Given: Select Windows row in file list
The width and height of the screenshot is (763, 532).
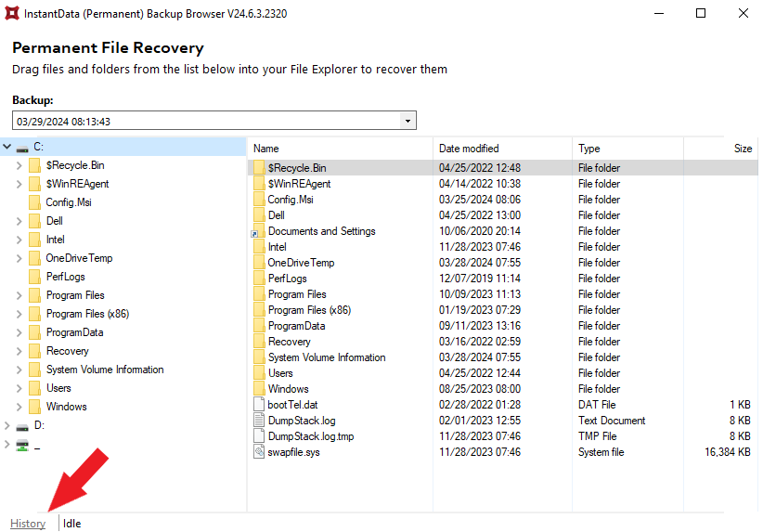Looking at the screenshot, I should pos(503,388).
